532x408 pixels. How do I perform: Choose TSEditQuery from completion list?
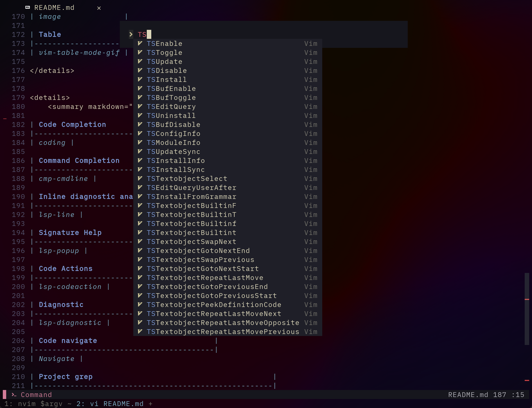(x=228, y=107)
